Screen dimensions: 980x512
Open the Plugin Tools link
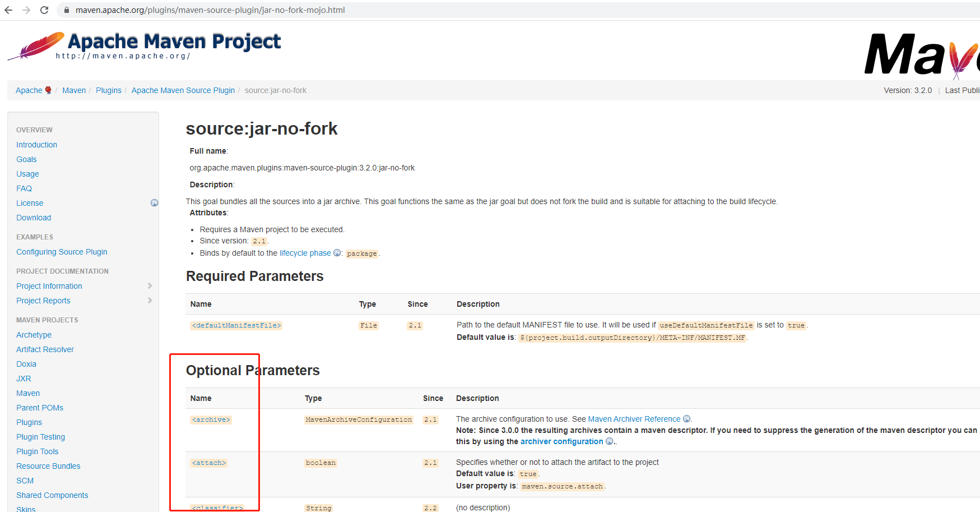(x=37, y=451)
